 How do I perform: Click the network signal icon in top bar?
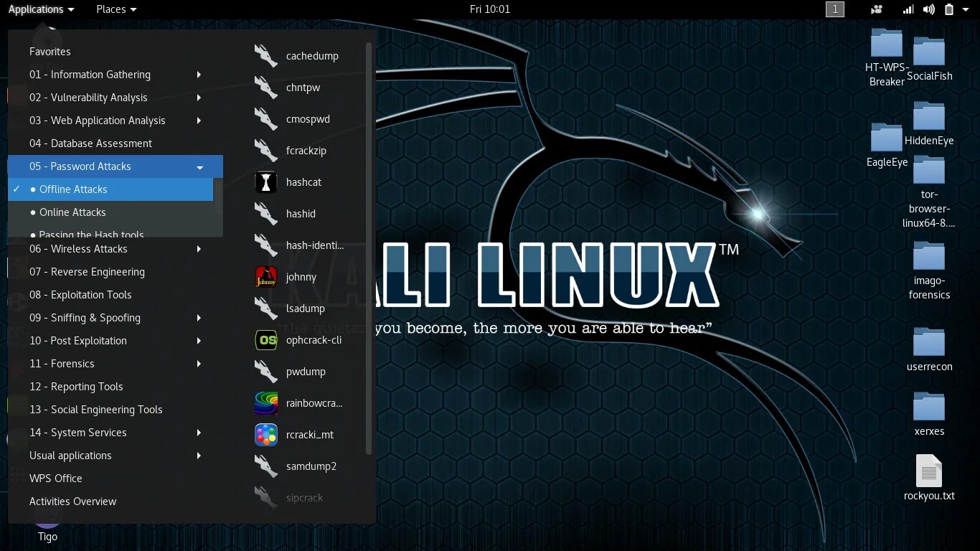tap(908, 9)
